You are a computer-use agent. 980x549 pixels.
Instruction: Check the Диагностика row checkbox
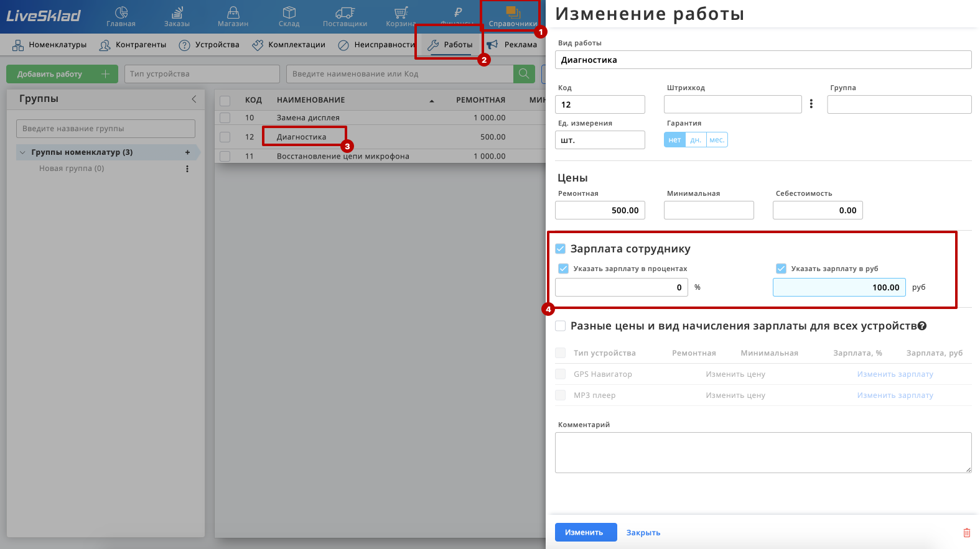pos(225,137)
